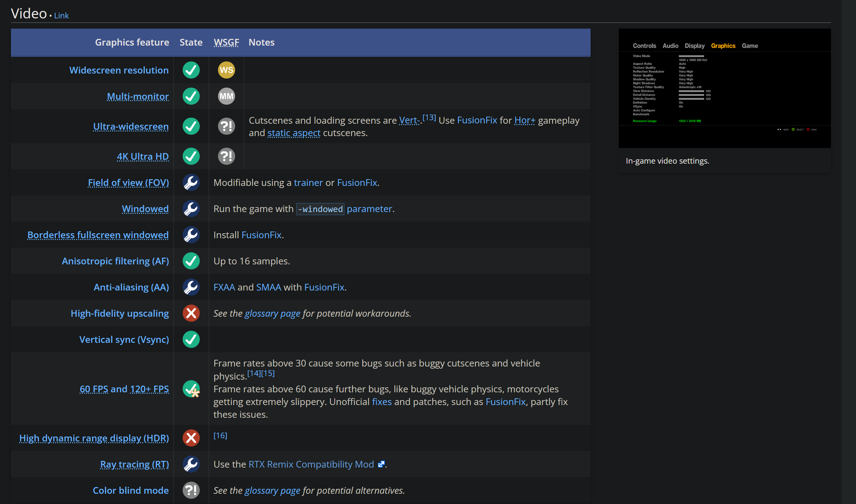Image resolution: width=856 pixels, height=504 pixels.
Task: Visit the High-fidelity upscaling link
Action: point(120,313)
